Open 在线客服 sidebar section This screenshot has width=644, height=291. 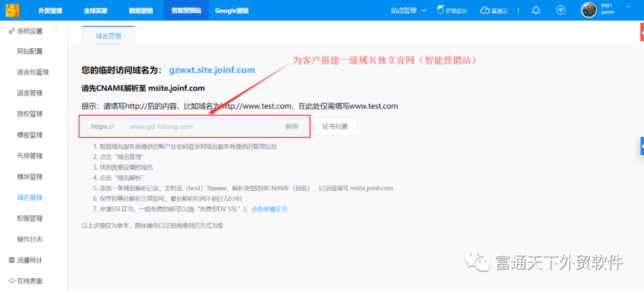pos(30,281)
